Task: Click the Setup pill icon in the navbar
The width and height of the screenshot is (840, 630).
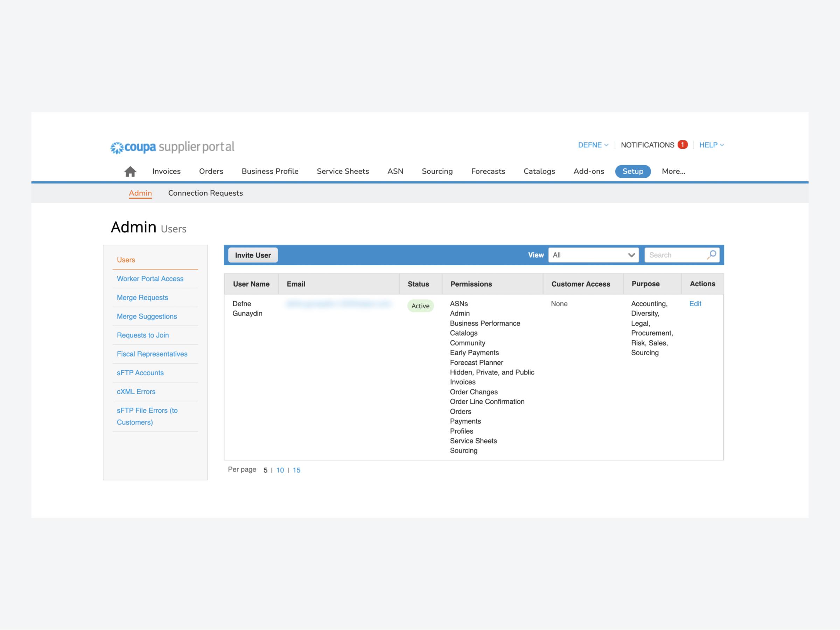Action: click(x=633, y=171)
